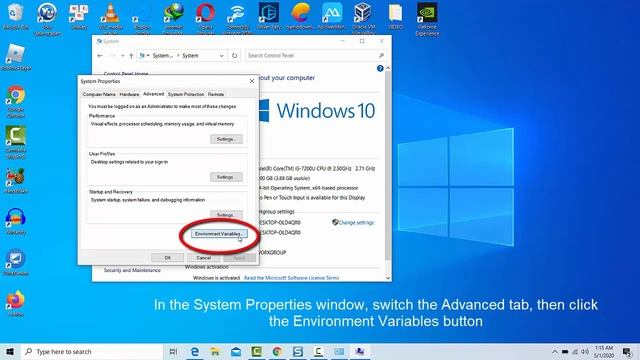Open Task View in the taskbar
This screenshot has width=640, height=360.
pos(173,351)
